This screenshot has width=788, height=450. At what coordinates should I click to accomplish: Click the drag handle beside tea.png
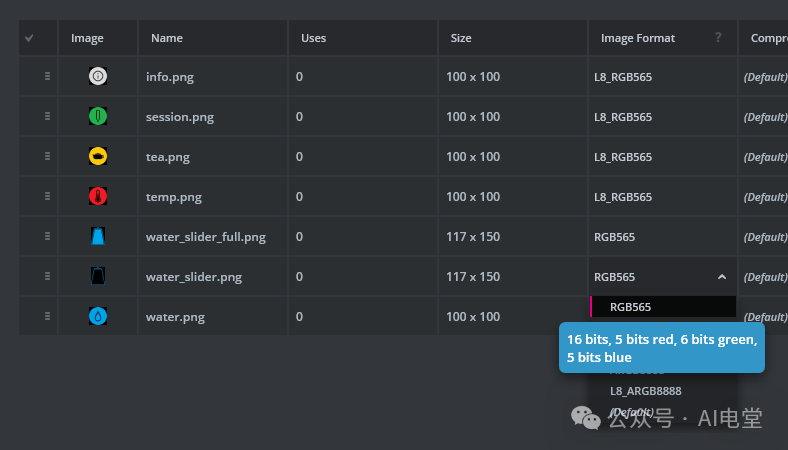(47, 156)
